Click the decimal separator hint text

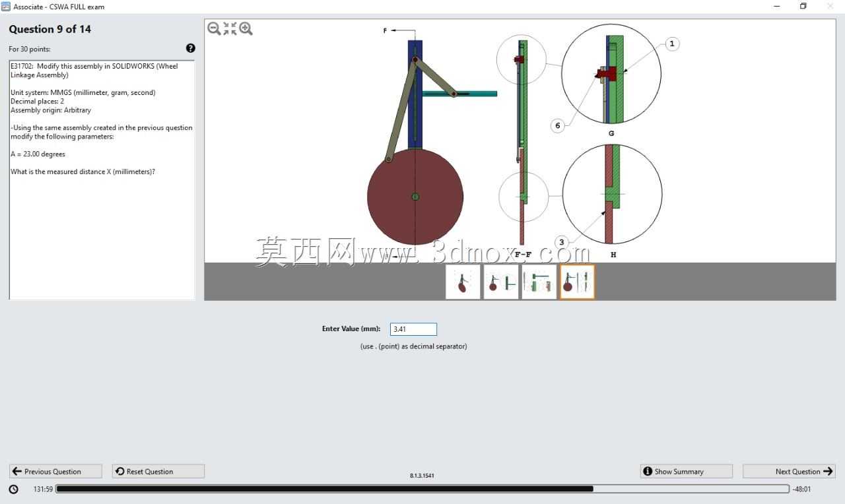[x=413, y=346]
